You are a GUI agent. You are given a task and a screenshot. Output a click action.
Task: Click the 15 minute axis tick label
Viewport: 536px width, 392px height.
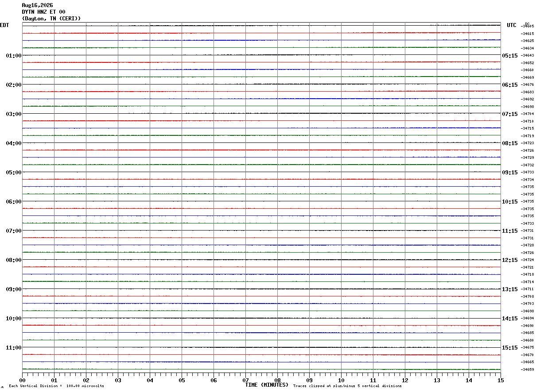501,380
